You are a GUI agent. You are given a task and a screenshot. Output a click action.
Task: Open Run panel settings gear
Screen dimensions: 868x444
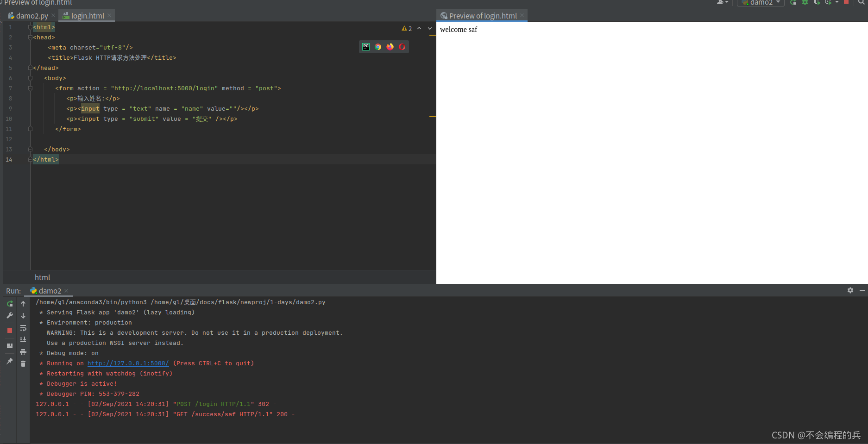click(850, 290)
